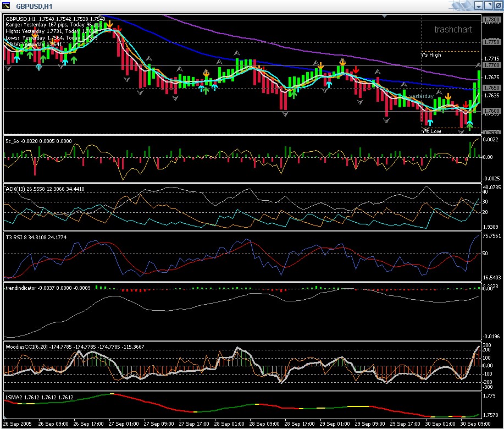
Task: Click the application logo in the main title bar
Action: (6, 4)
